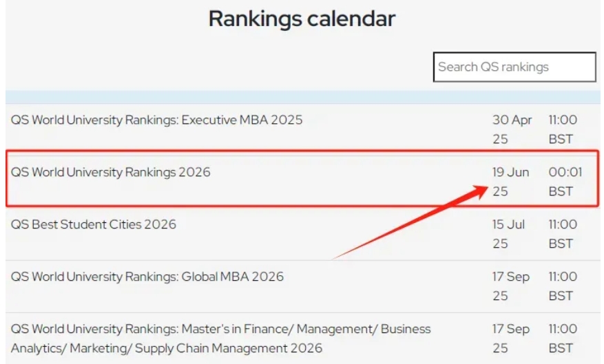Click the Global MBA 11:00 BST time
Viewport: 604px width, 364px height.
[x=562, y=286]
